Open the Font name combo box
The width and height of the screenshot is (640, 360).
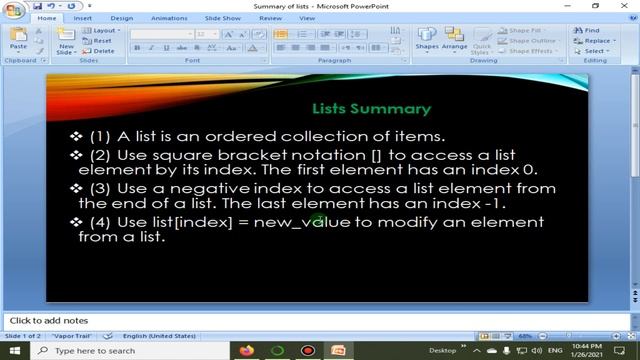[x=162, y=34]
